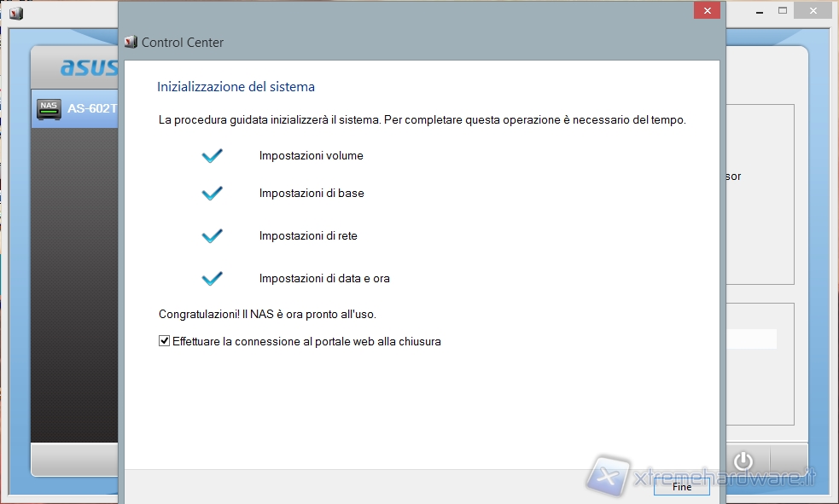This screenshot has width=839, height=504.
Task: Click the Inizializzazione del sistema heading
Action: (x=236, y=87)
